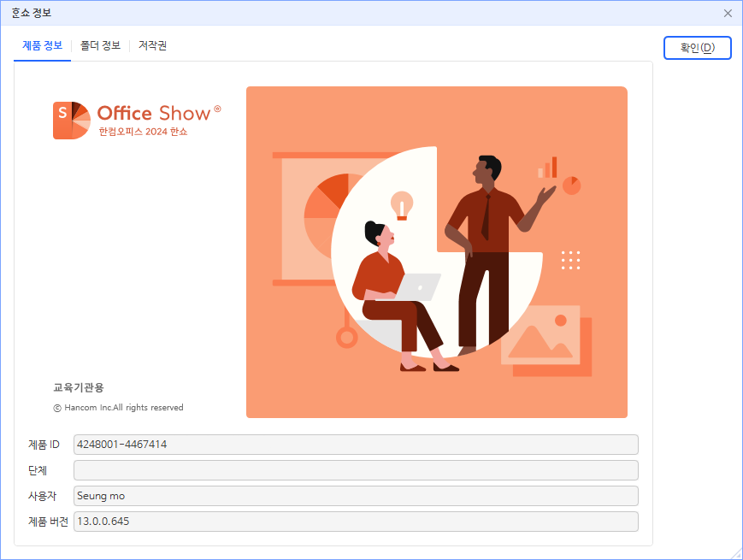
Task: Click the 사용자 field showing Seung mo
Action: [x=356, y=496]
